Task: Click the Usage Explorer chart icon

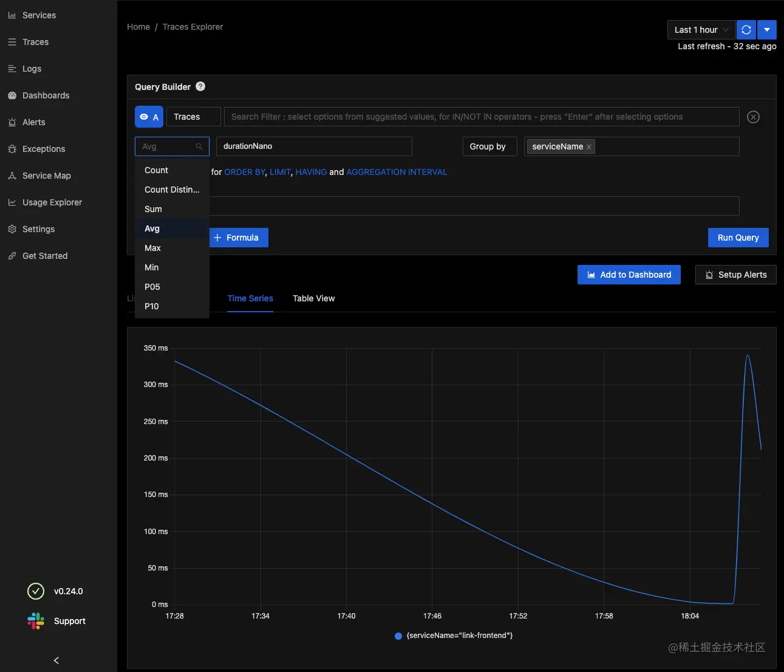Action: [12, 202]
